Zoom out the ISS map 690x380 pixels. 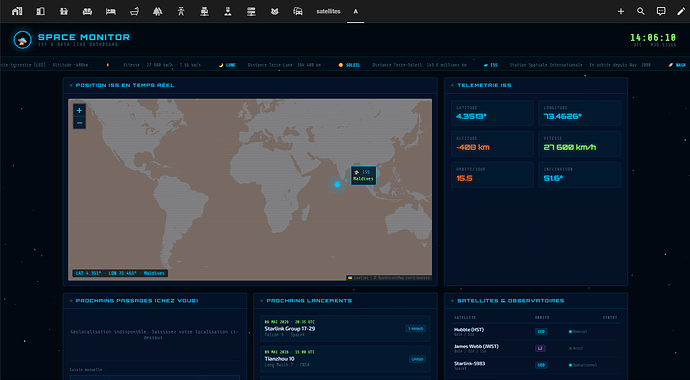tap(79, 123)
